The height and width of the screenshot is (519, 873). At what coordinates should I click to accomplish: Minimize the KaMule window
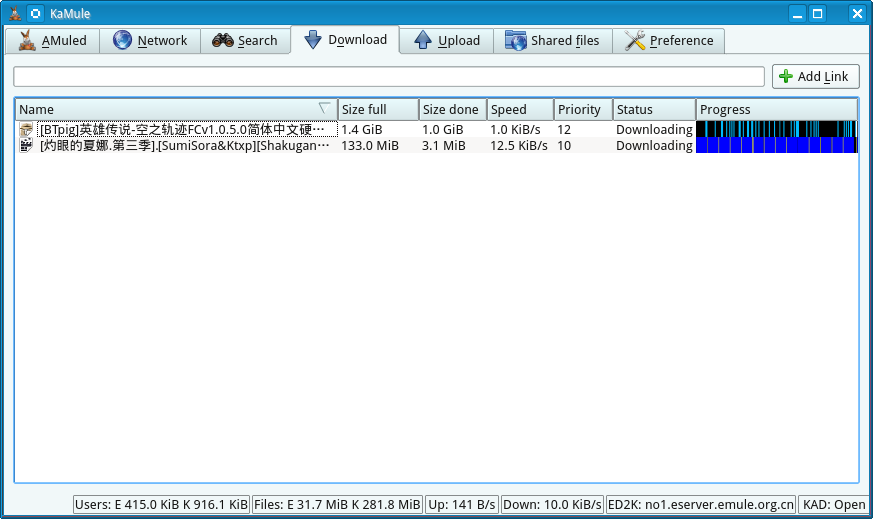tap(797, 13)
